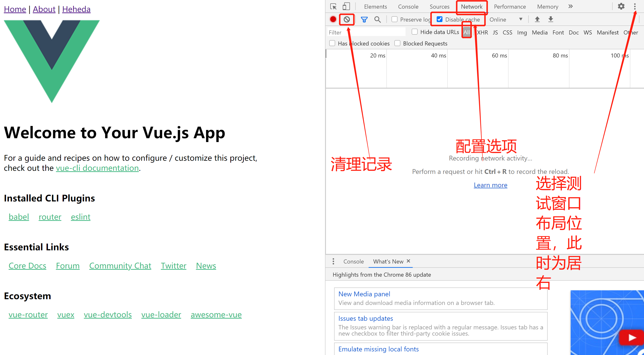Click the export HAR download icon
Viewport: 644px width, 355px height.
pos(551,19)
